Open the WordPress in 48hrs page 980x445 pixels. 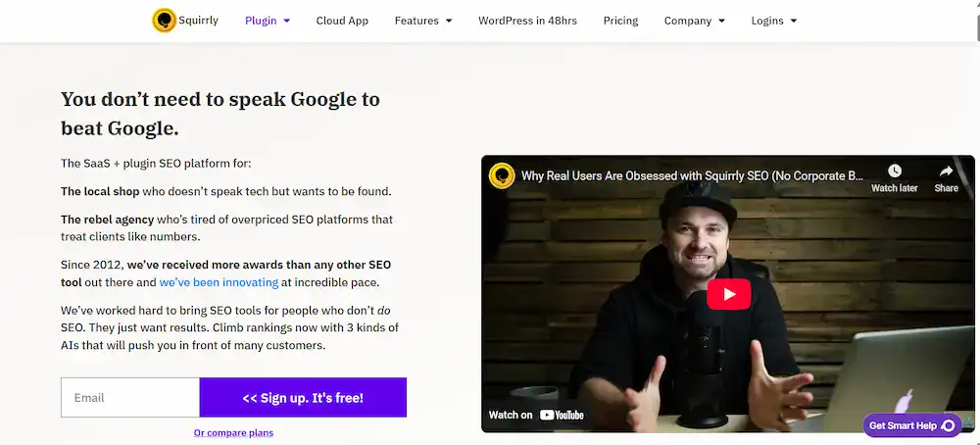point(527,21)
